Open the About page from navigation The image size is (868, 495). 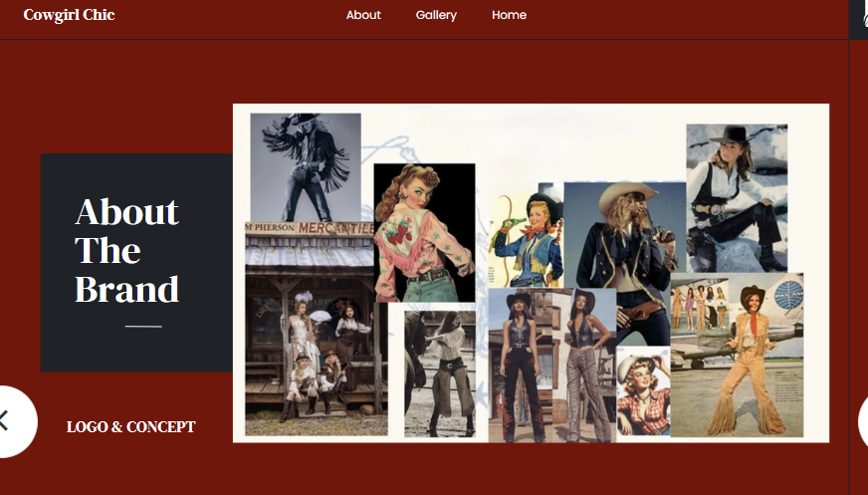(x=363, y=15)
